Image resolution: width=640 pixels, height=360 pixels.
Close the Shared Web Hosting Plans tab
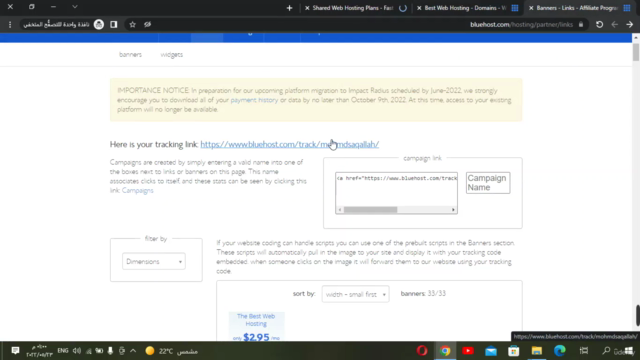[x=307, y=8]
